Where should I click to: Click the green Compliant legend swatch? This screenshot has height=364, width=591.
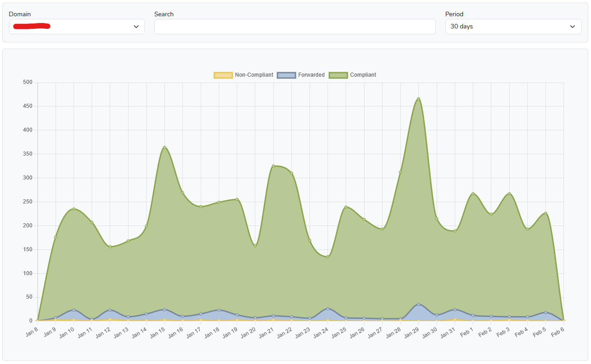click(x=338, y=75)
